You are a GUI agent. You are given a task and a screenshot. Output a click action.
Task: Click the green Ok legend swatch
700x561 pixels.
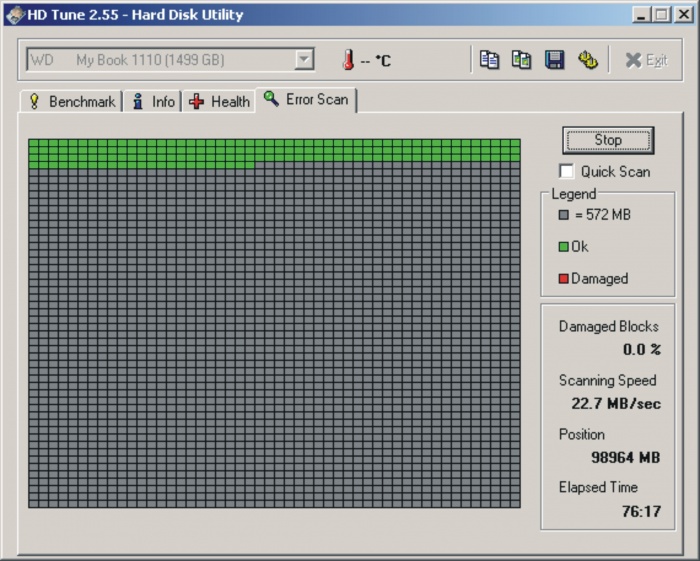coord(563,246)
